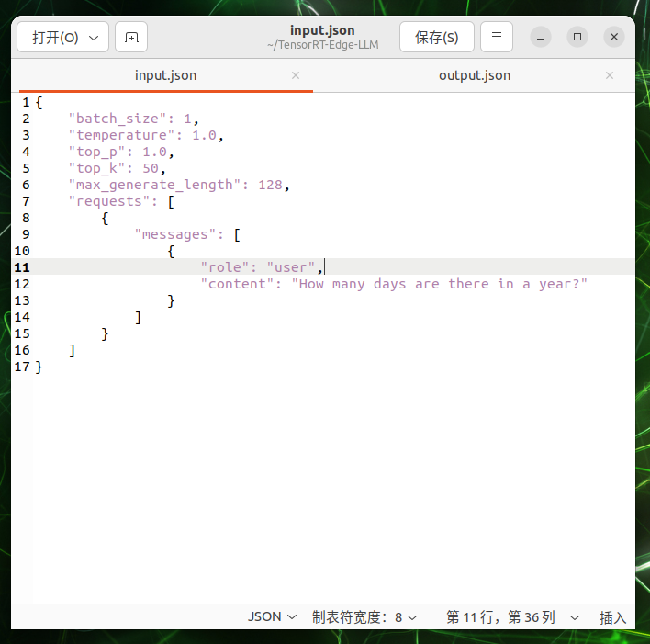Viewport: 650px width, 644px height.
Task: Click the "user" value on line 11
Action: coord(291,267)
